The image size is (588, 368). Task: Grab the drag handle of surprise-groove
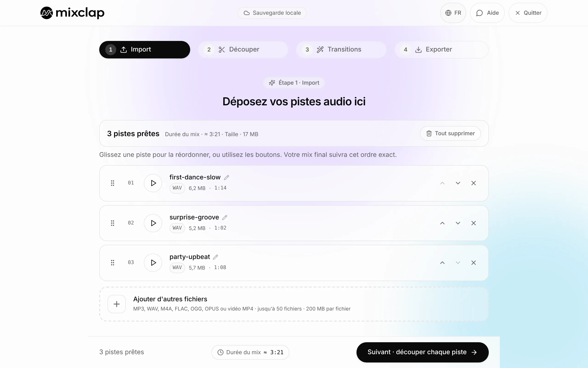pyautogui.click(x=113, y=223)
